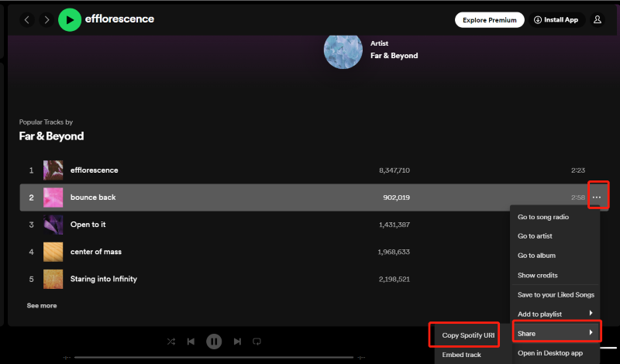Image resolution: width=620 pixels, height=364 pixels.
Task: Open the Far & Beyond artist avatar
Action: pyautogui.click(x=343, y=50)
